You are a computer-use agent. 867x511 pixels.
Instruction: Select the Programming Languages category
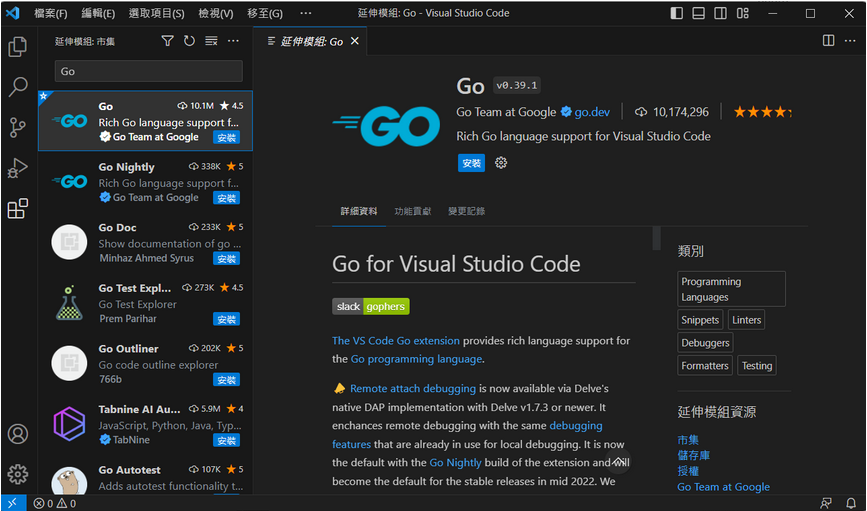click(x=731, y=289)
